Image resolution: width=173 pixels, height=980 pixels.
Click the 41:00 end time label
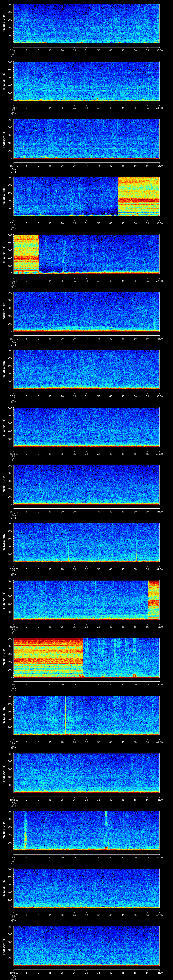[x=159, y=684]
